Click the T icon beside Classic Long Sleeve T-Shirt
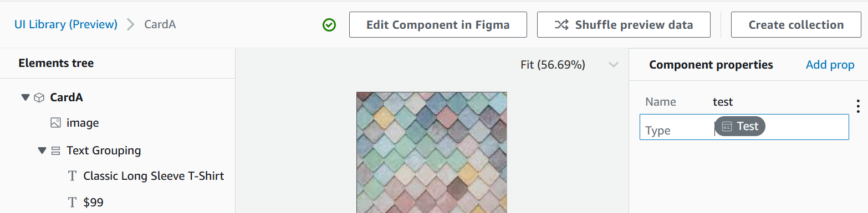868x213 pixels. tap(72, 176)
